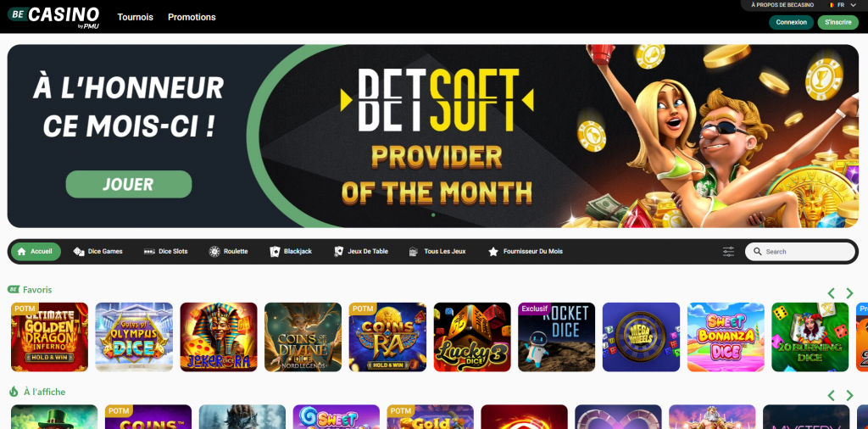Open the Sweet Bonanza Dice thumbnail
Viewport: 868px width, 429px height.
pyautogui.click(x=726, y=337)
